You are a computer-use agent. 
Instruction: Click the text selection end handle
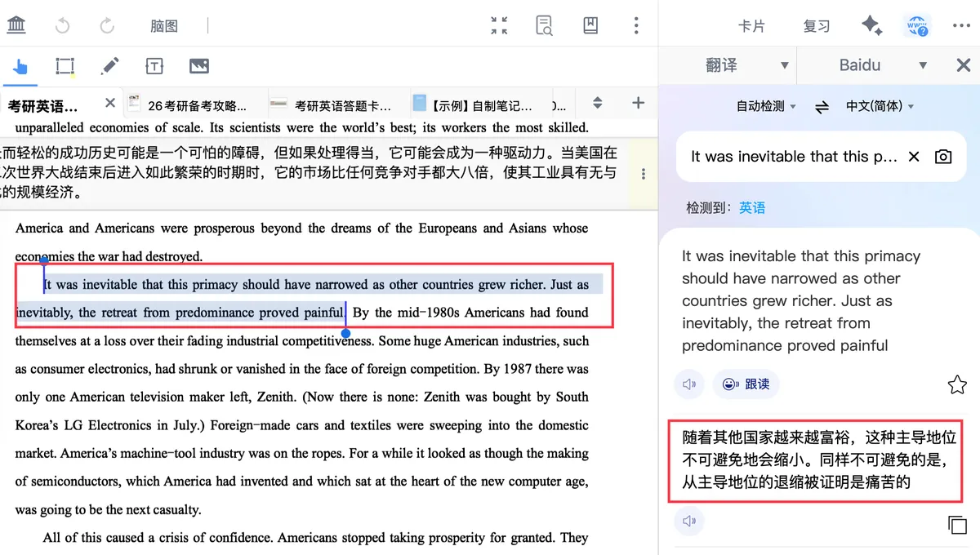coord(345,333)
